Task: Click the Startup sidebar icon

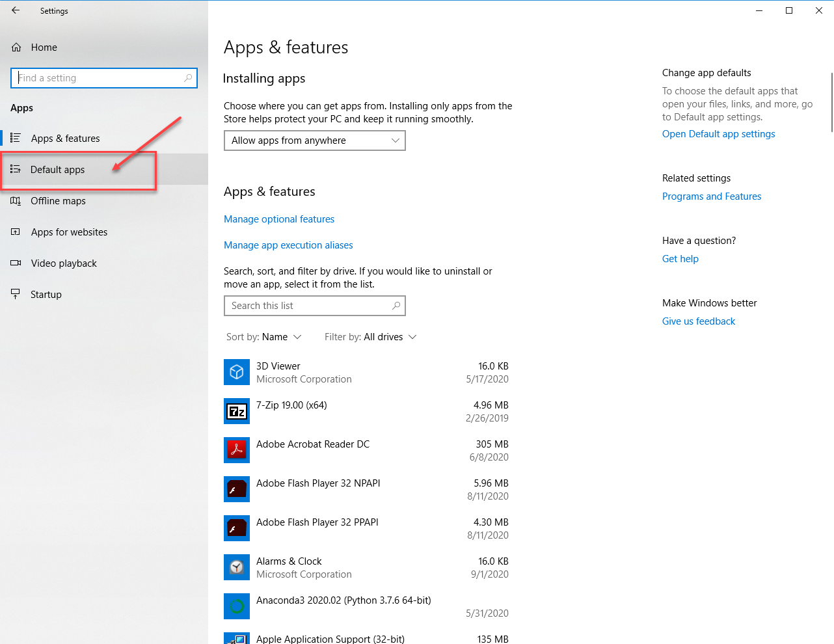Action: click(16, 294)
